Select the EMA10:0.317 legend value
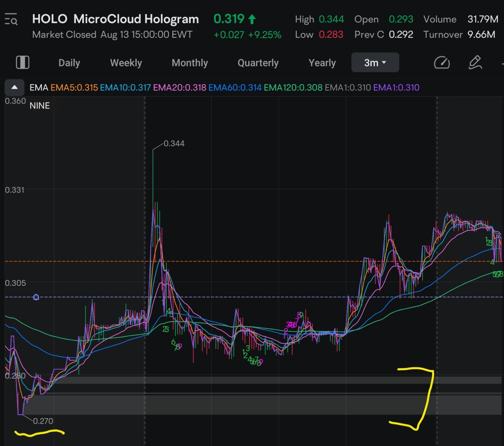 coord(125,88)
